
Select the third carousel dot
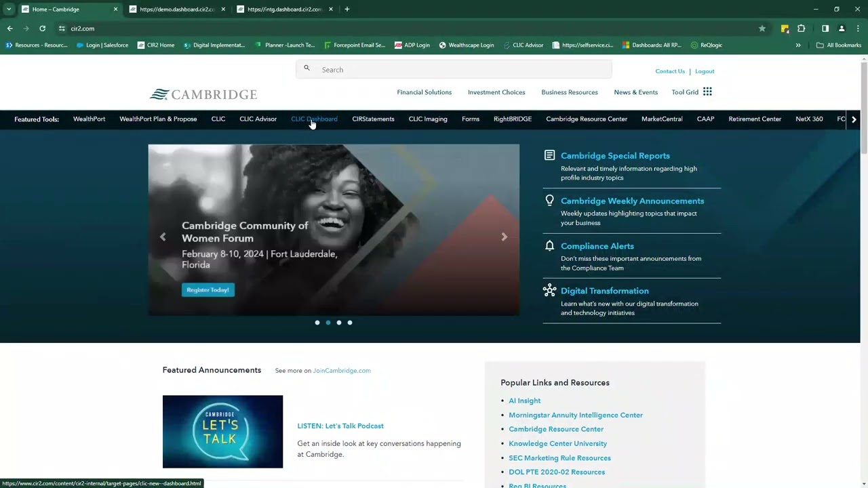tap(339, 323)
